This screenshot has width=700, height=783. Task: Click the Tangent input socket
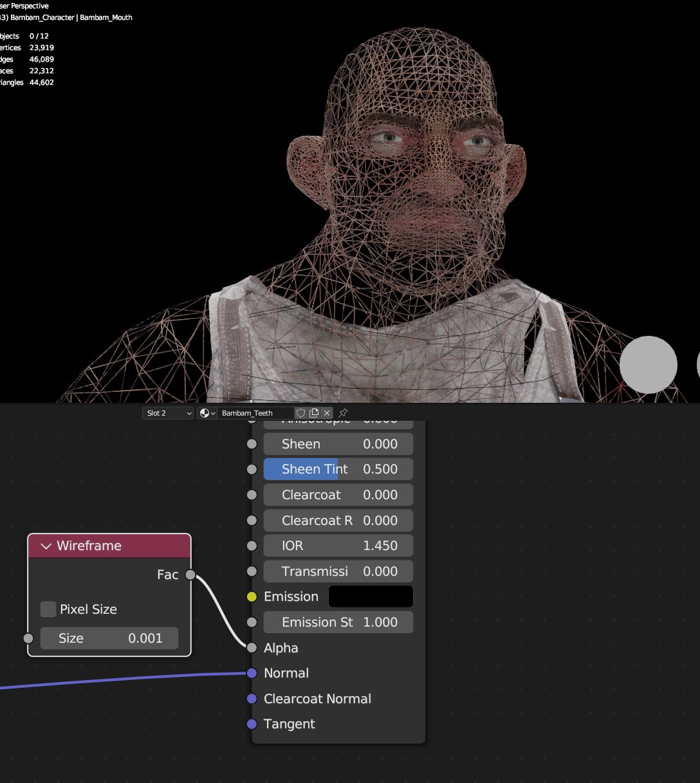252,724
